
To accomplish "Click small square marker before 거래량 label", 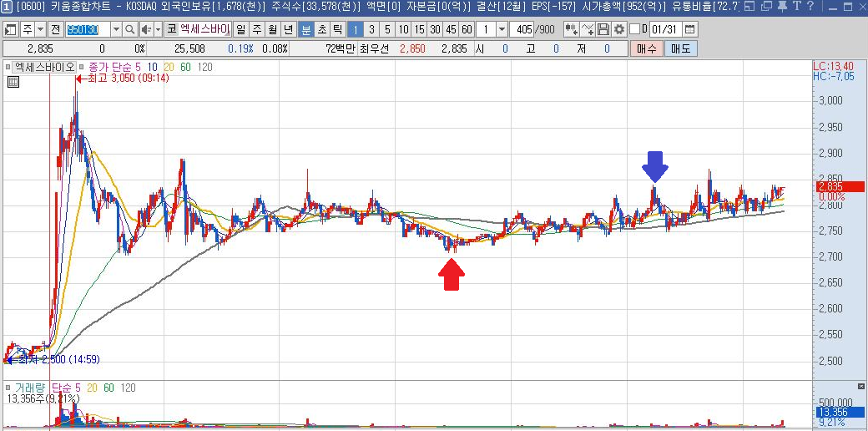I will [8, 388].
